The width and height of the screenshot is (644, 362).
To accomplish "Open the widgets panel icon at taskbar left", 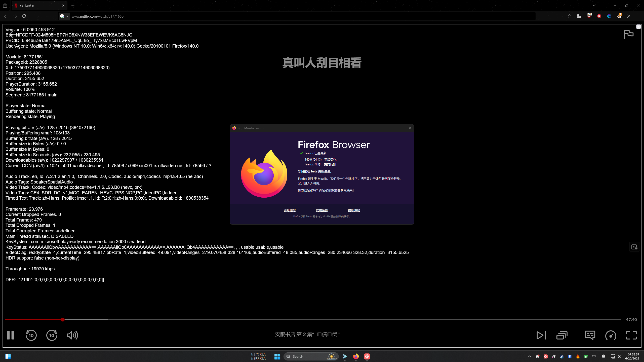I will point(8,356).
